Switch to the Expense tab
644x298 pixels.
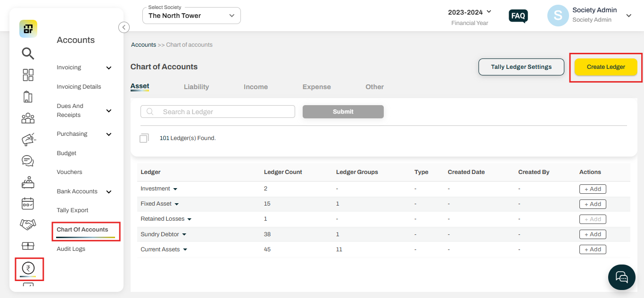[x=316, y=87]
